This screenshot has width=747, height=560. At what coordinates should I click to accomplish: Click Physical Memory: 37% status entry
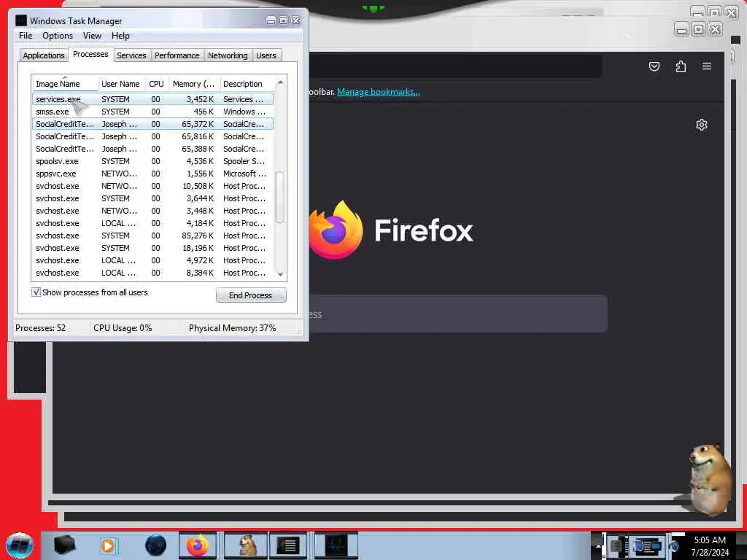tap(233, 328)
